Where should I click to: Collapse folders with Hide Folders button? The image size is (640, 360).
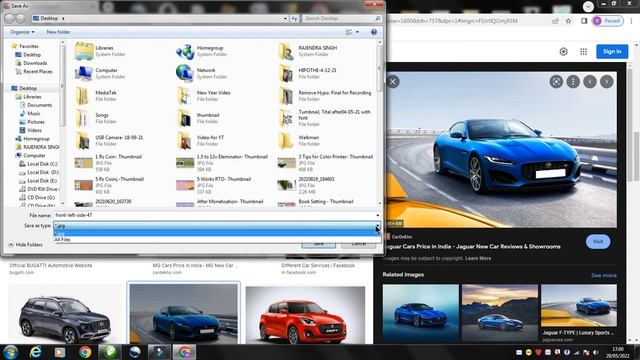25,244
